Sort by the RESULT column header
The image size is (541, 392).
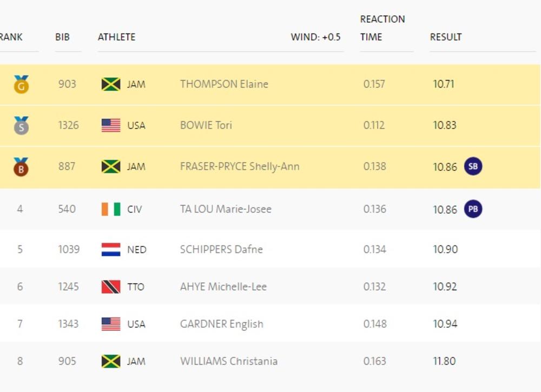point(446,37)
